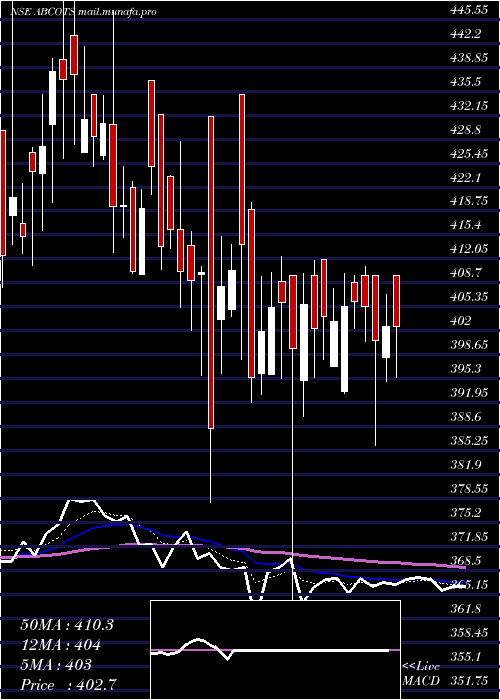Click the Price : 402.7 readout
Screen dimensions: 500x700
[70, 685]
